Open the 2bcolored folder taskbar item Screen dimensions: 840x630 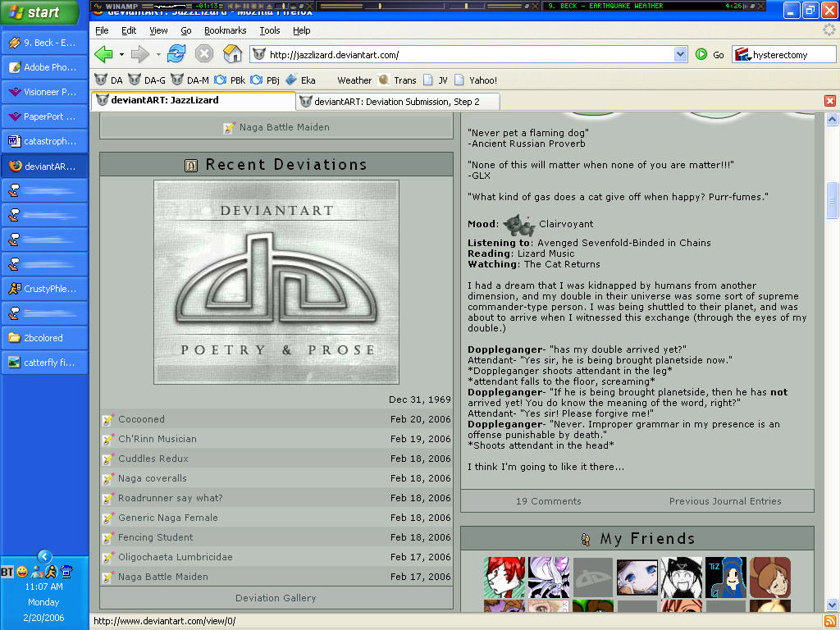44,338
